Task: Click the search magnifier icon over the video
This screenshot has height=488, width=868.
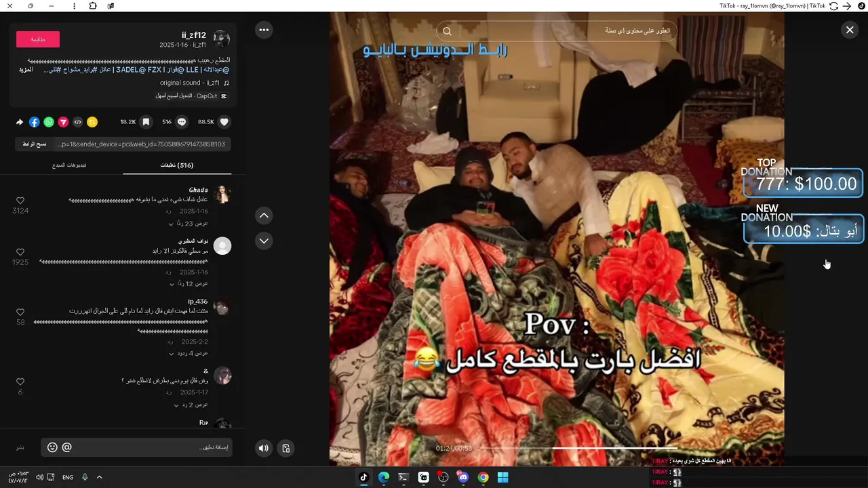Action: [447, 31]
